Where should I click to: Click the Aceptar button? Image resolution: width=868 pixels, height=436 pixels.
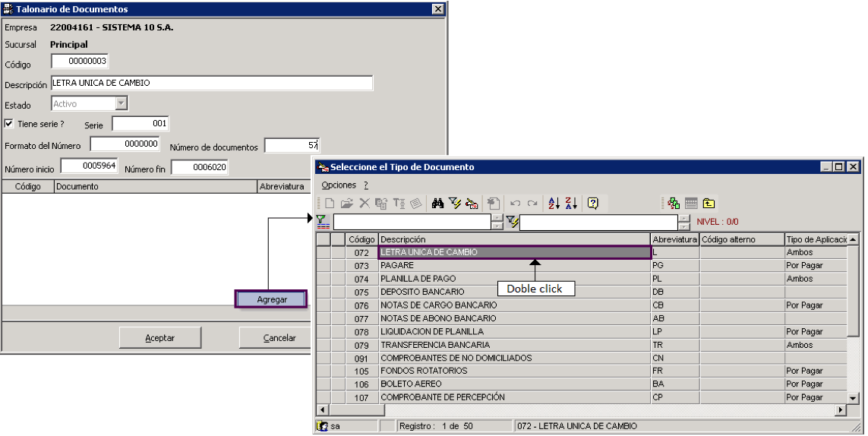[160, 337]
